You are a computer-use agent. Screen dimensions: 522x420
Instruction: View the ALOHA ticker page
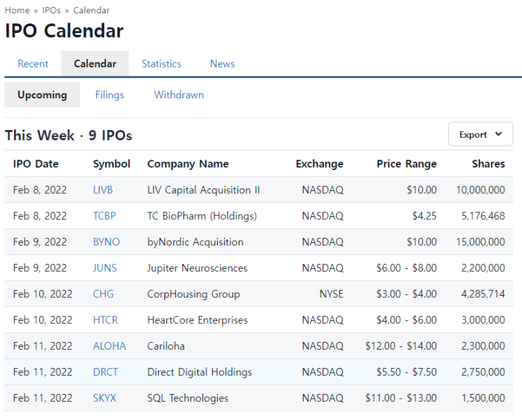tap(110, 346)
